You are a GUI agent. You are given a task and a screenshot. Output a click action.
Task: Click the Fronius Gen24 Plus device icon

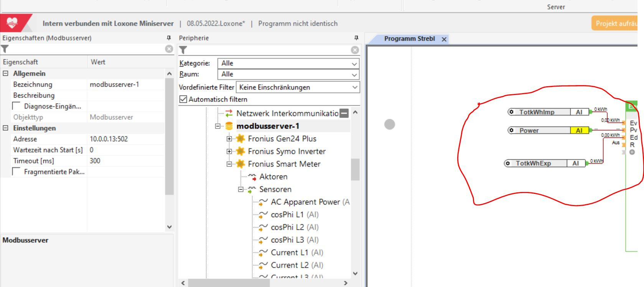[240, 139]
